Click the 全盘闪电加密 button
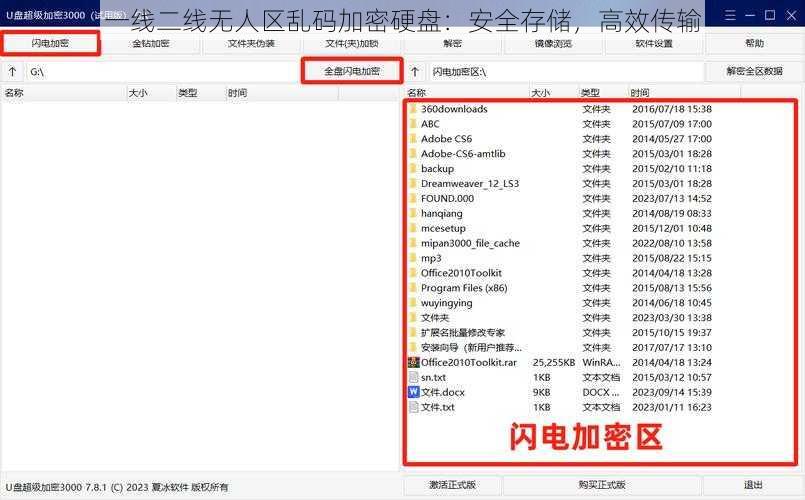This screenshot has height=500, width=805. 352,71
